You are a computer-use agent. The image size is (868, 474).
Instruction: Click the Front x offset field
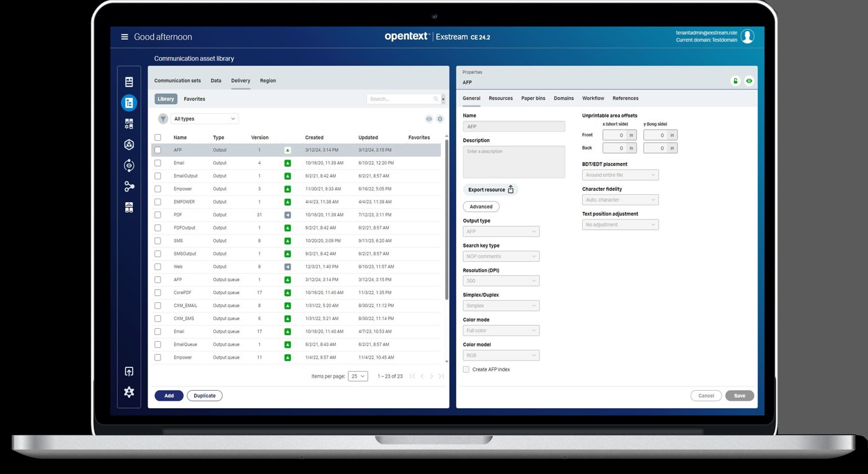point(614,135)
